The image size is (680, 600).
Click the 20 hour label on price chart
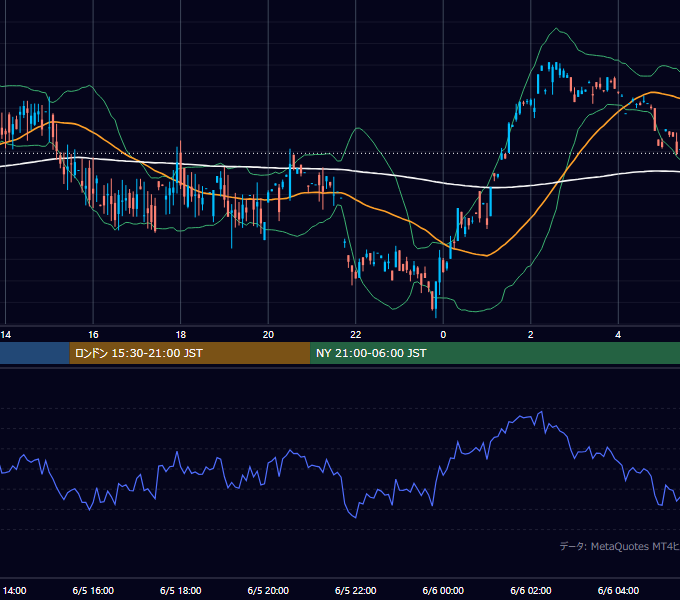pos(268,335)
